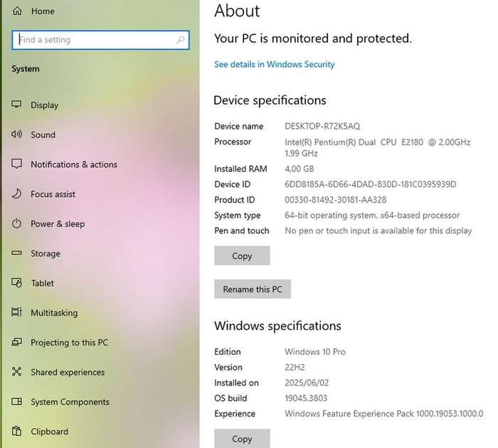This screenshot has height=448, width=498.
Task: Click edition value Windows 10 Pro
Action: point(315,352)
